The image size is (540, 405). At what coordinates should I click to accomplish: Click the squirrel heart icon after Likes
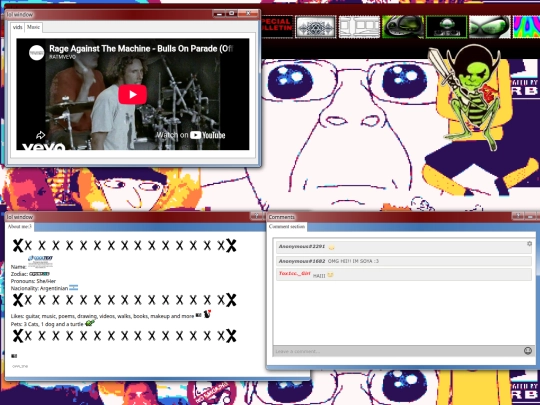click(x=207, y=314)
